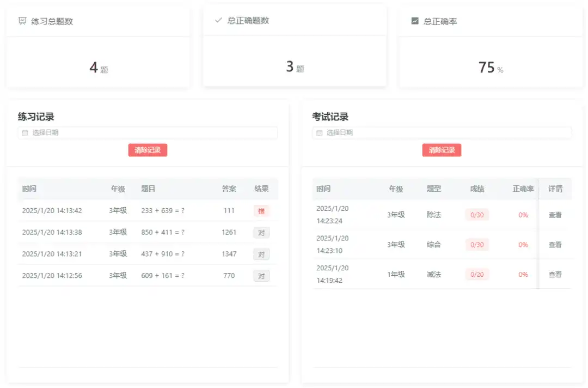
Task: View details of 综合 exam at 14:23:10
Action: [555, 245]
